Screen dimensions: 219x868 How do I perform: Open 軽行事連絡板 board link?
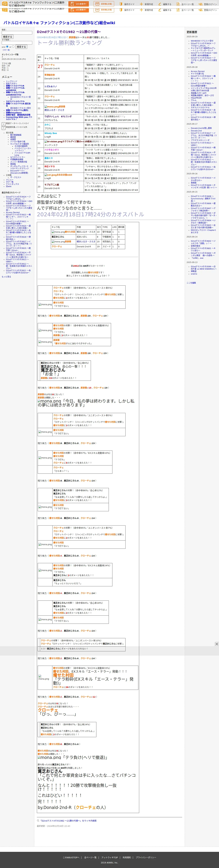click(x=16, y=135)
